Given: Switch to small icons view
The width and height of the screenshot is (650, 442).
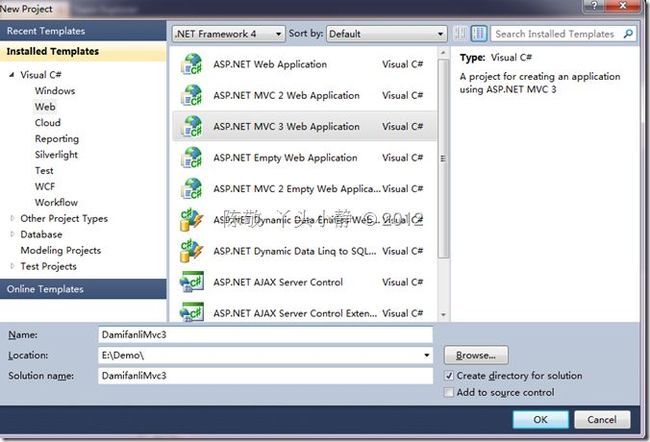Looking at the screenshot, I should [x=460, y=34].
